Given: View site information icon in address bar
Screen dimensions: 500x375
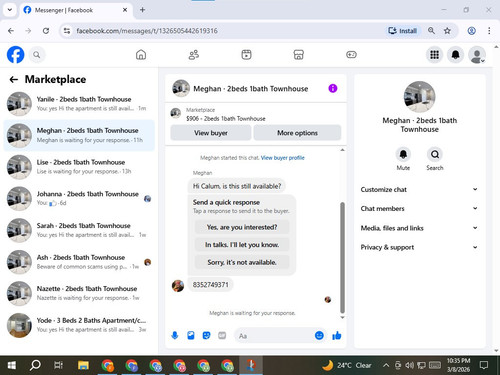Looking at the screenshot, I should pyautogui.click(x=67, y=31).
